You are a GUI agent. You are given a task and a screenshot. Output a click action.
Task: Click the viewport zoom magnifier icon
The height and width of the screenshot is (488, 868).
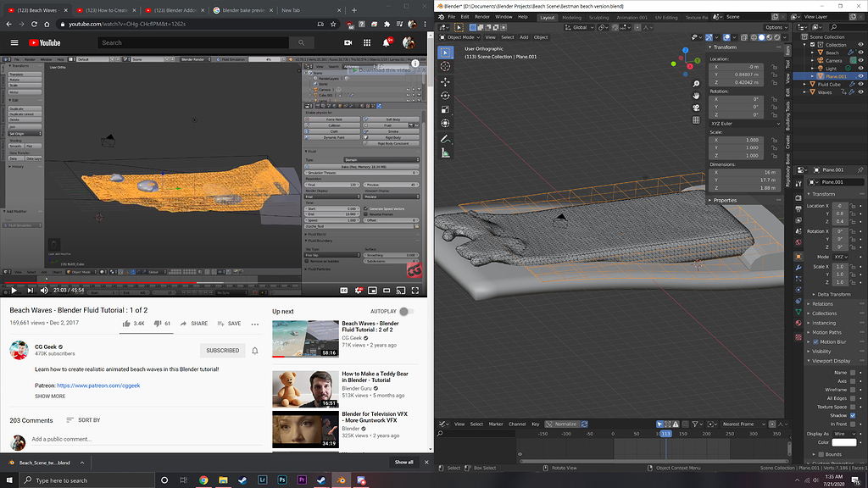click(x=696, y=82)
